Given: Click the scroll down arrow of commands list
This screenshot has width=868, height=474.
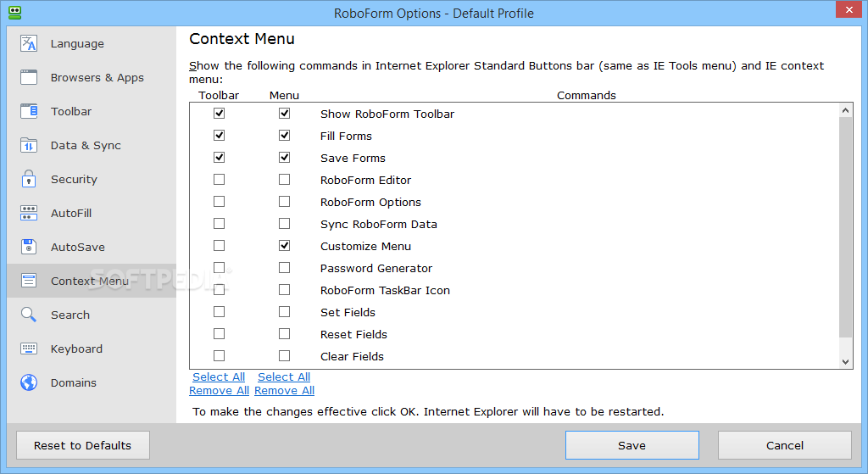Looking at the screenshot, I should tap(845, 361).
